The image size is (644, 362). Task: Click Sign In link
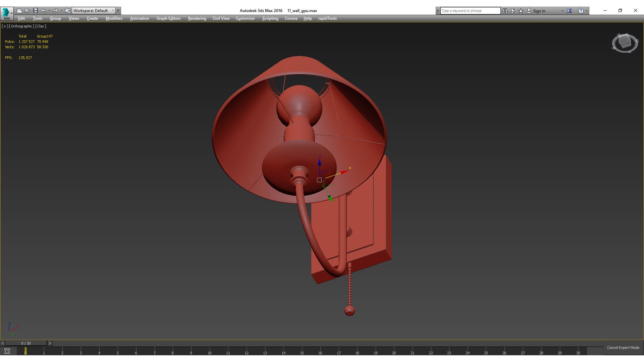pos(539,11)
